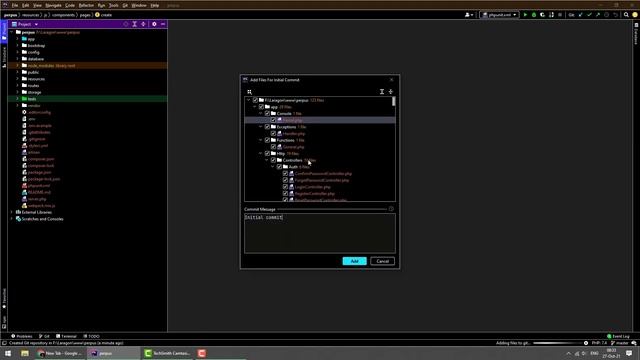Image resolution: width=640 pixels, height=360 pixels.
Task: Uncheck the Controllers folder checkbox
Action: click(x=273, y=160)
